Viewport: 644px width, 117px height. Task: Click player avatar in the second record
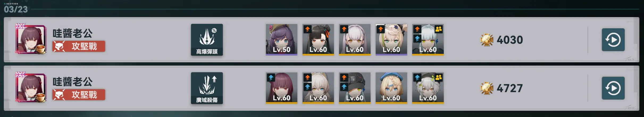31,88
